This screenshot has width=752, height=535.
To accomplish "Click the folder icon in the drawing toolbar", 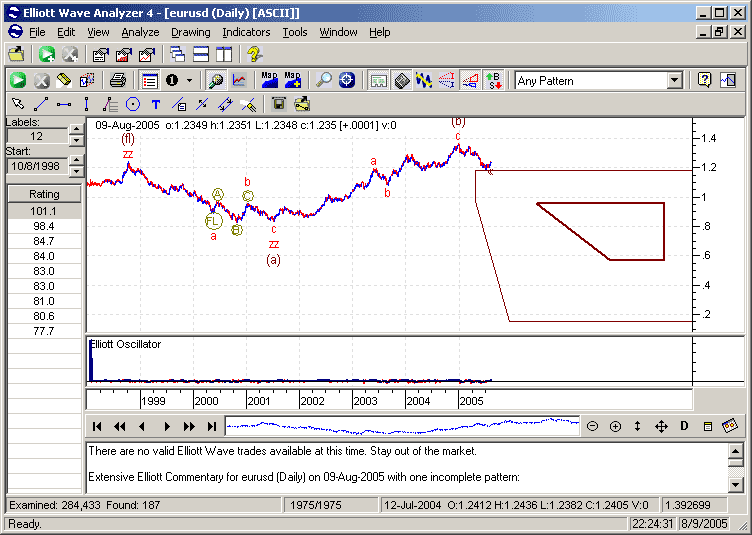I will click(x=302, y=104).
